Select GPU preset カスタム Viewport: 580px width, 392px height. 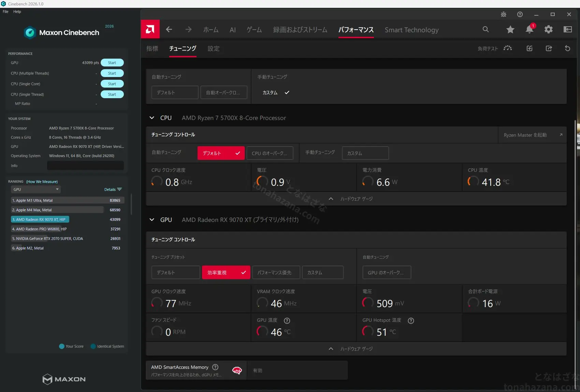pyautogui.click(x=323, y=272)
